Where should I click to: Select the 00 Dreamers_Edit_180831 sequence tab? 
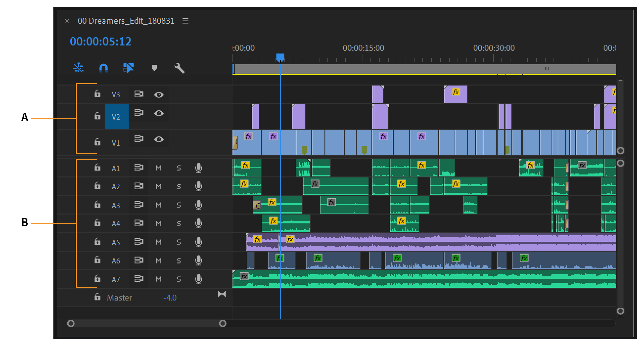tap(126, 21)
